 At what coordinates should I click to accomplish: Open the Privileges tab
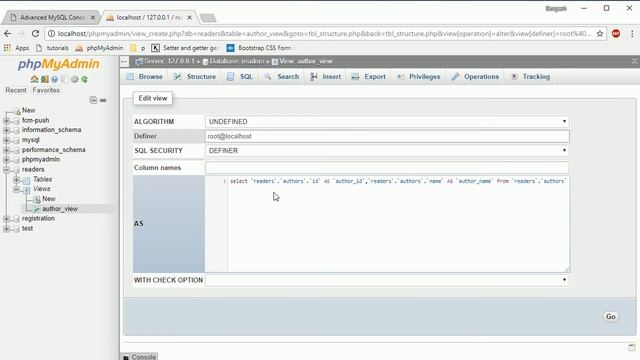[419, 77]
